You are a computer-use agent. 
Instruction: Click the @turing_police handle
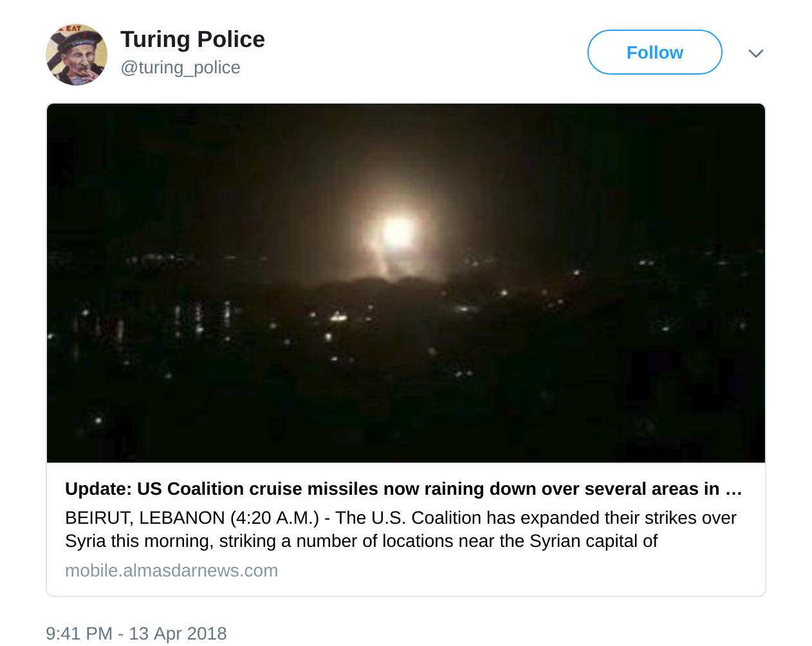pyautogui.click(x=180, y=68)
